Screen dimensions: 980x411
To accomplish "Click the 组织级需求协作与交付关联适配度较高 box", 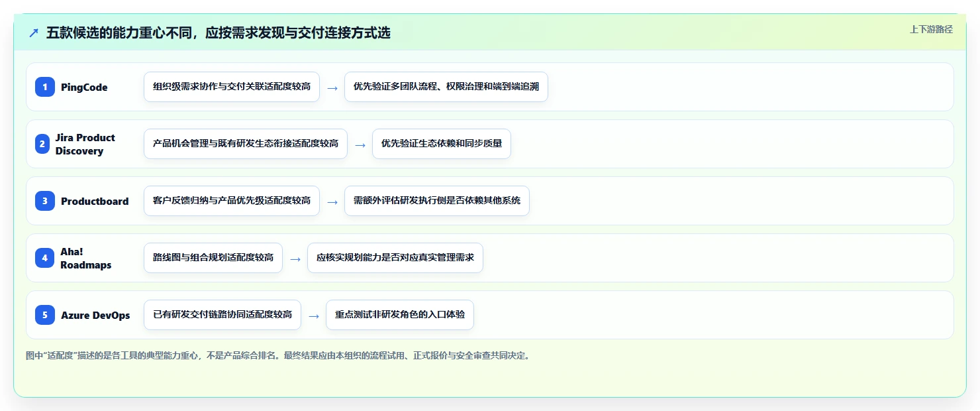I will coord(232,87).
